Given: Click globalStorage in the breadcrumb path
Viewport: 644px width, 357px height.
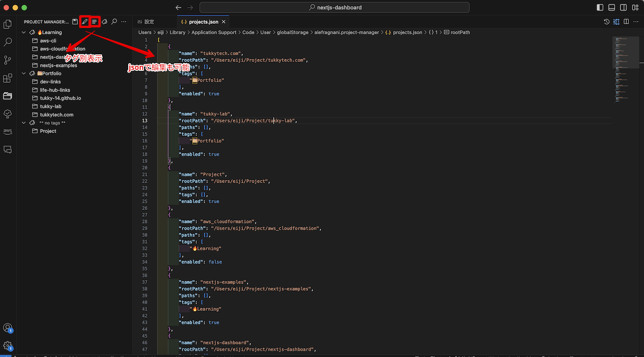Looking at the screenshot, I should tap(292, 32).
